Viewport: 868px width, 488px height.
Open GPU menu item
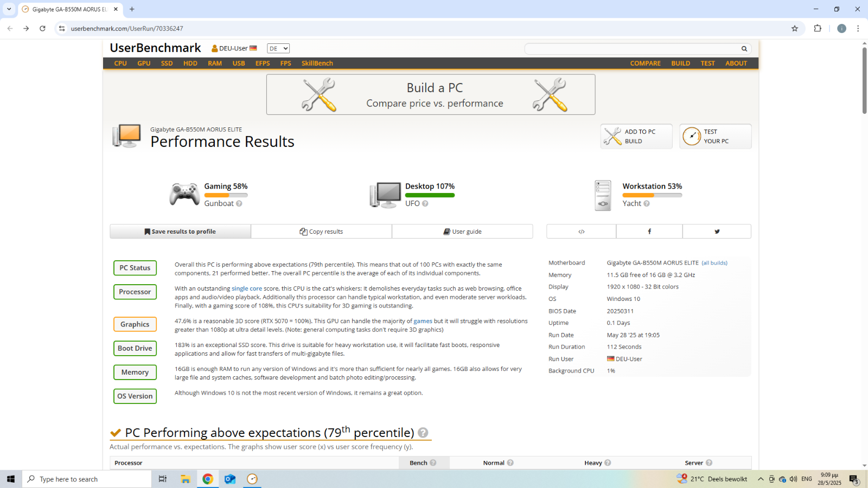point(144,63)
